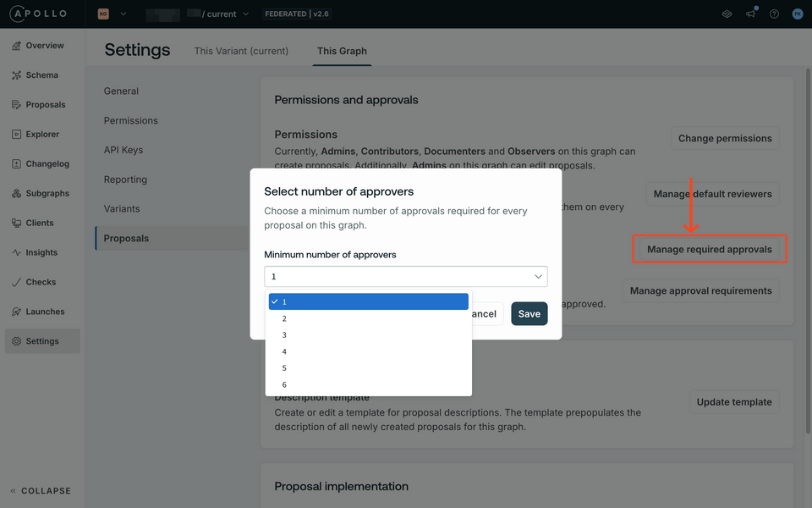Click the collapse double-chevron icon

click(13, 490)
